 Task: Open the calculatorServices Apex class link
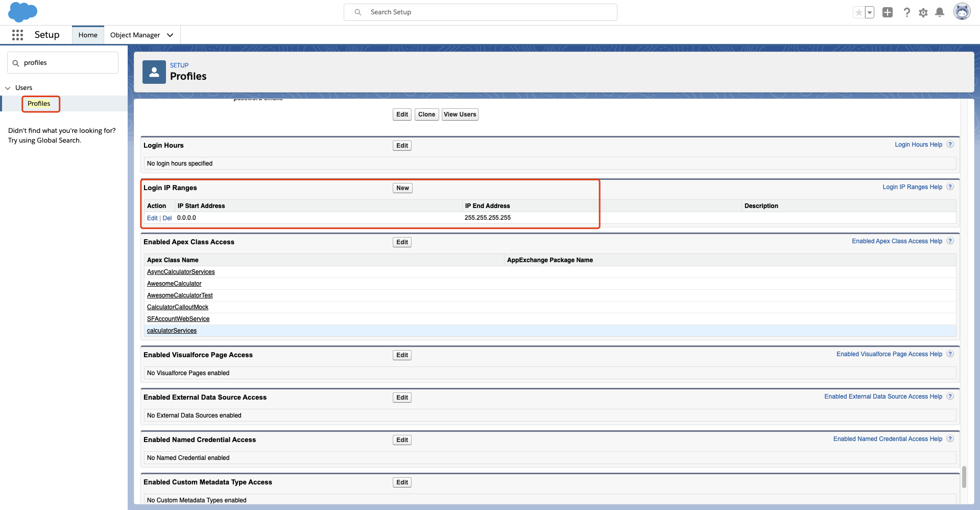[172, 331]
